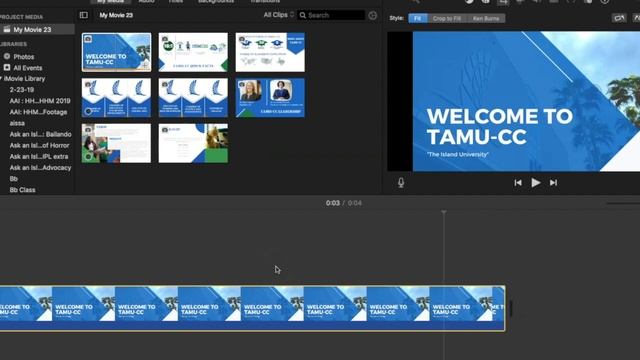Select the Ask an Isl...of Horror event
Image resolution: width=640 pixels, height=360 pixels.
(x=39, y=145)
